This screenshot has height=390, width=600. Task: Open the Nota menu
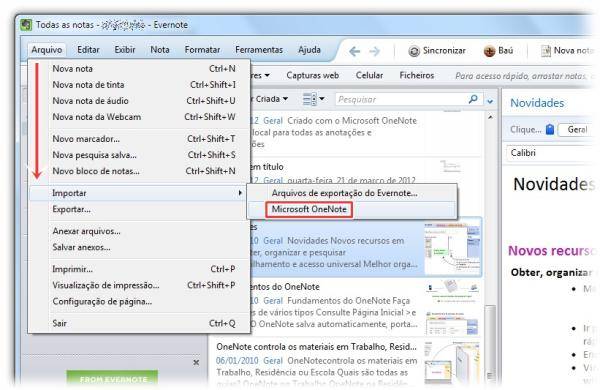(x=160, y=50)
